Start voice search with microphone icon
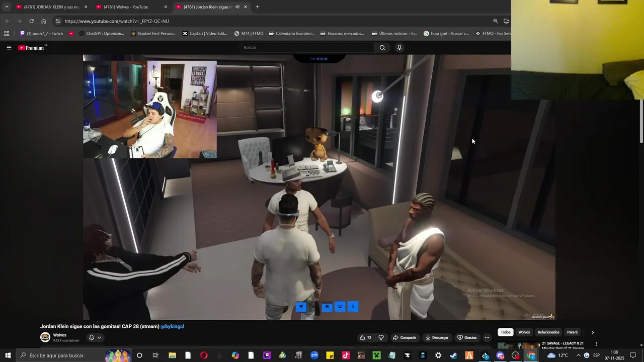The image size is (644, 362). point(399,48)
